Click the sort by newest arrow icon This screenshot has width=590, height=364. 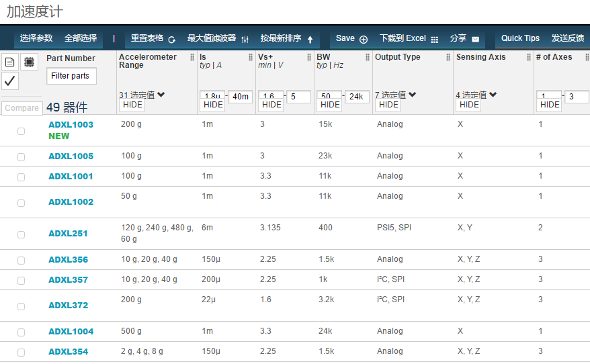pos(310,40)
